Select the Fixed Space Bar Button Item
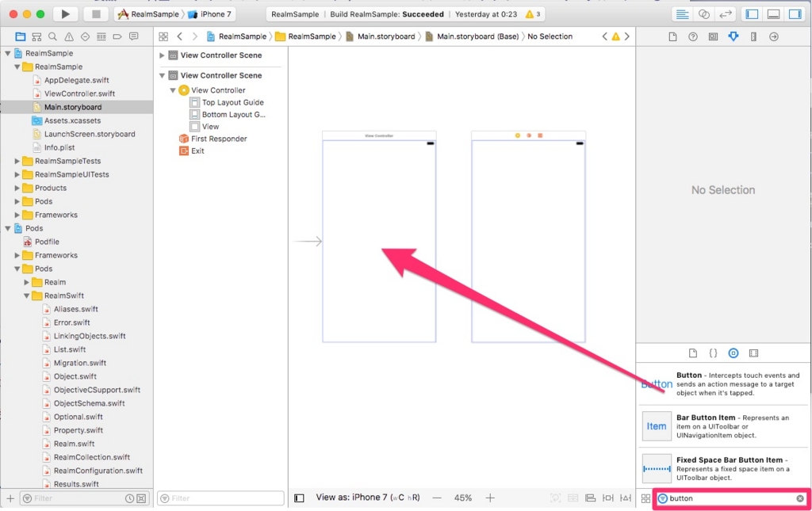Viewport: 812px width, 511px height. 723,468
